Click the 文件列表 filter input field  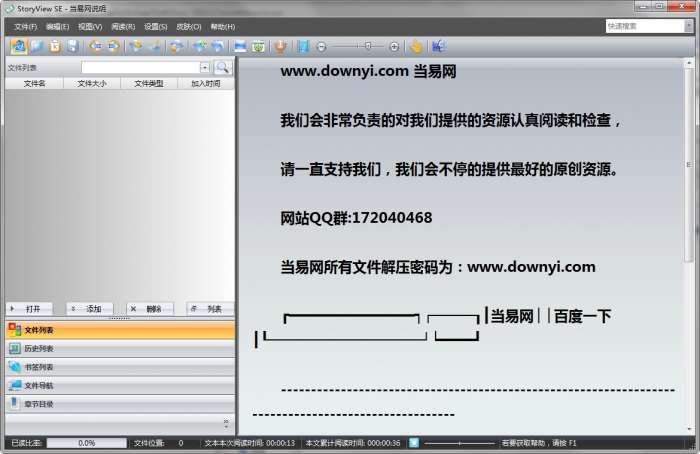click(x=141, y=67)
